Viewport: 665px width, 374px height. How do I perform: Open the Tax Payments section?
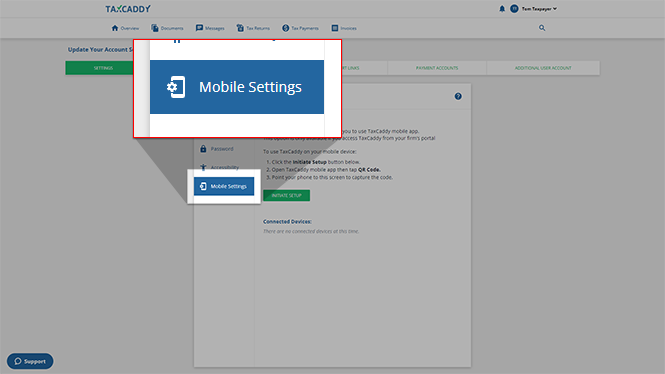click(x=300, y=28)
